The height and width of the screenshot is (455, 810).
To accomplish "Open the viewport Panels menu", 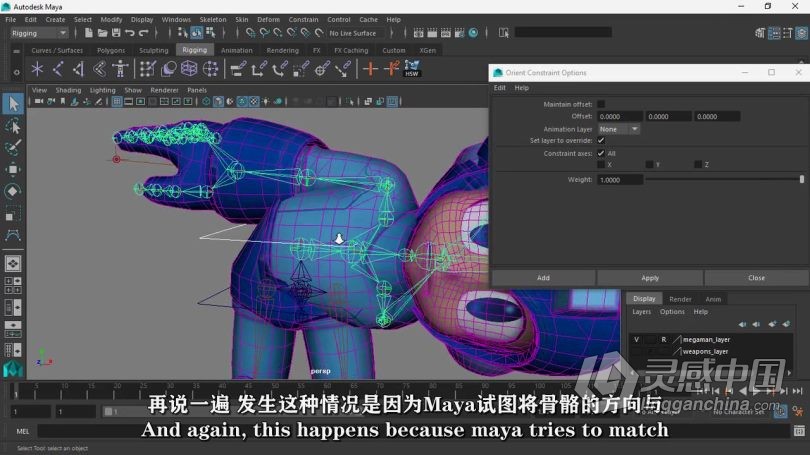I will tap(197, 90).
